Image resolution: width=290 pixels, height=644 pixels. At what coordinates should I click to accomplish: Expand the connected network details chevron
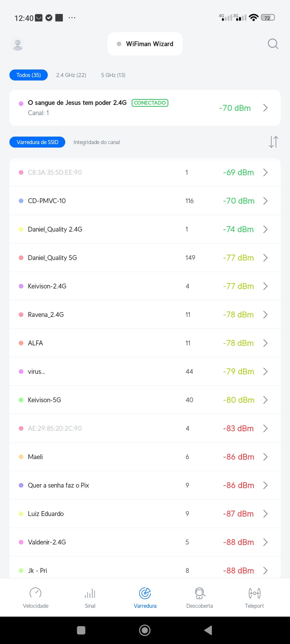[x=265, y=108]
